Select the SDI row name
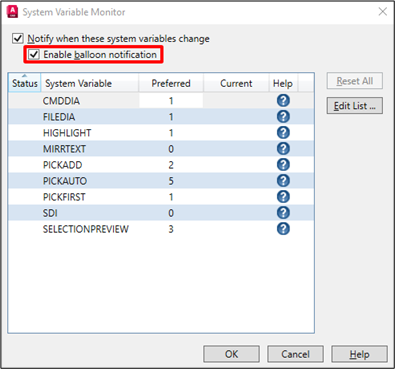 [x=50, y=213]
